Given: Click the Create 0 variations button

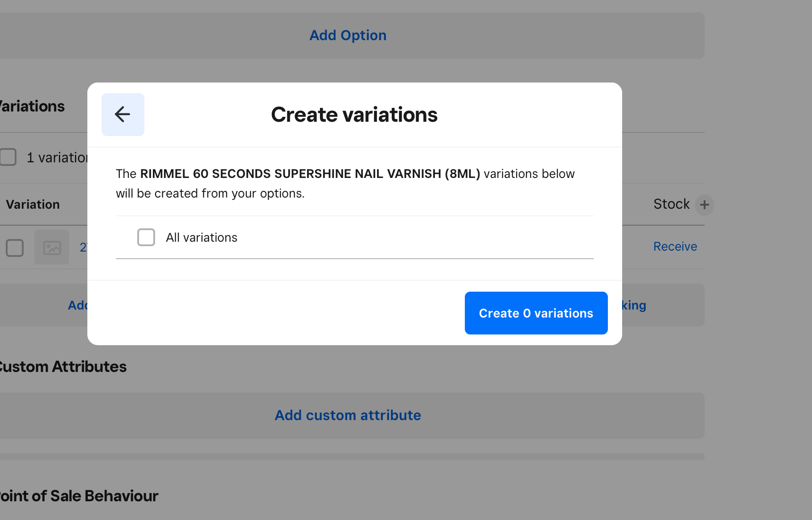Looking at the screenshot, I should tap(535, 313).
